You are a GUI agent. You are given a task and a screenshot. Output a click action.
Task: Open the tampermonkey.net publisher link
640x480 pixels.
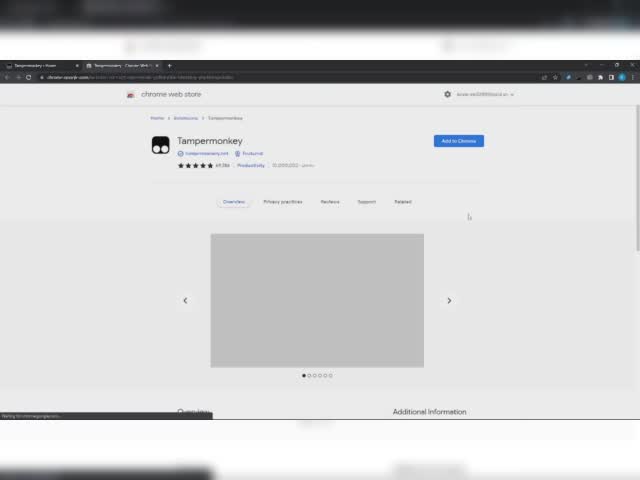(203, 153)
